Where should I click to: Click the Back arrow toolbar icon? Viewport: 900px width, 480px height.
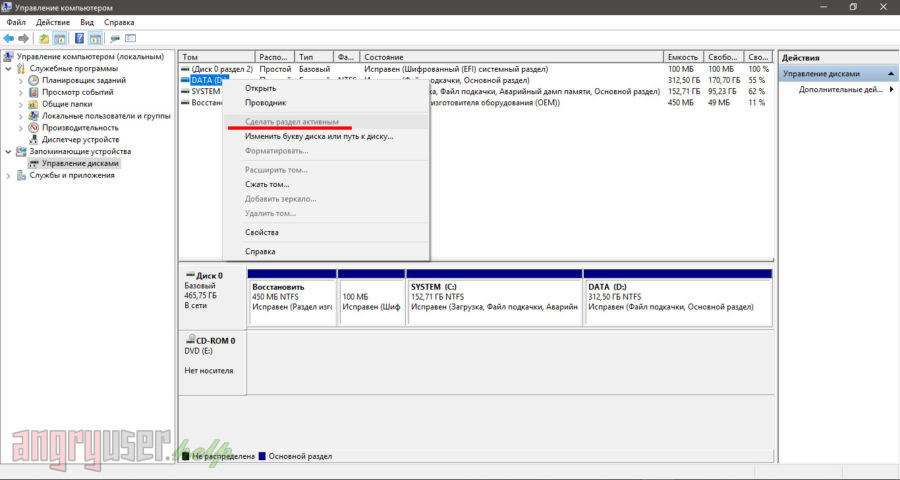[8, 38]
